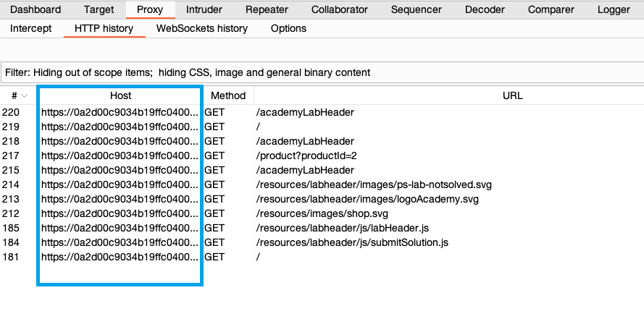
Task: Sort by the URL column header
Action: coord(512,95)
